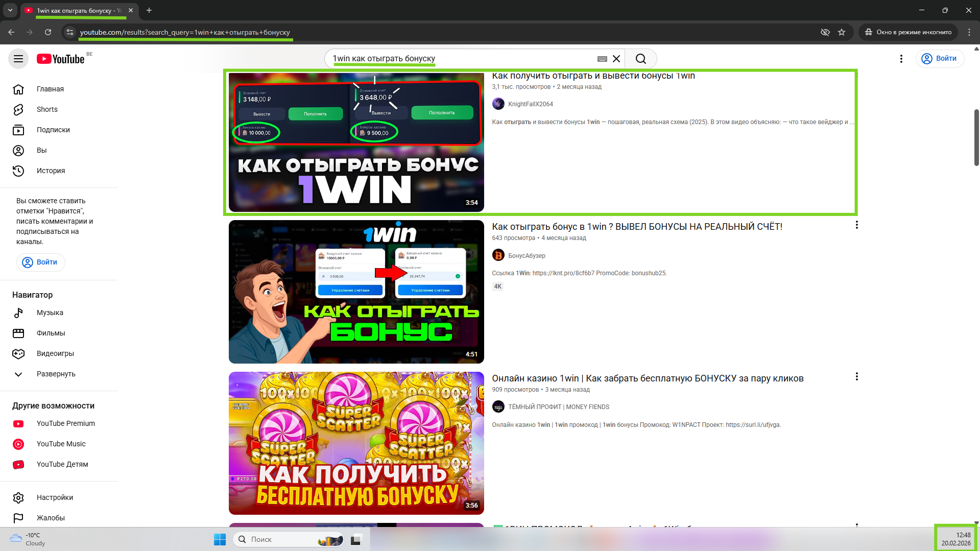This screenshot has width=980, height=551.
Task: Open site information icon in address bar
Action: click(70, 32)
